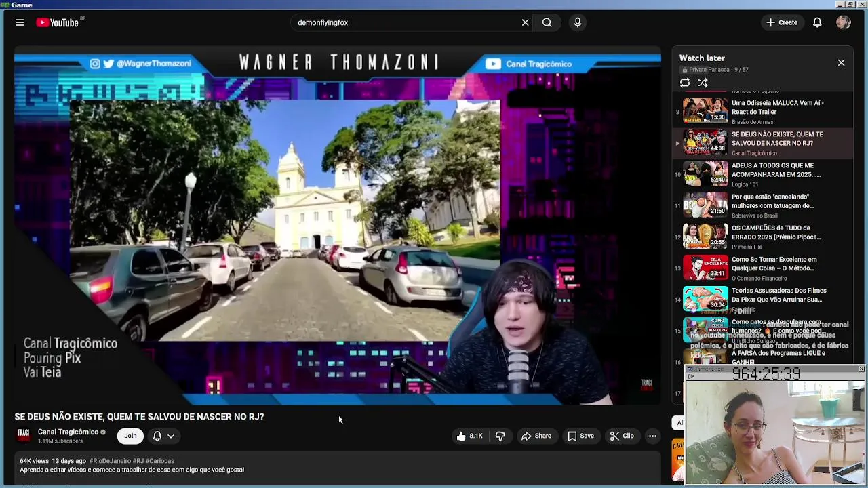Open the account avatar menu

[844, 22]
